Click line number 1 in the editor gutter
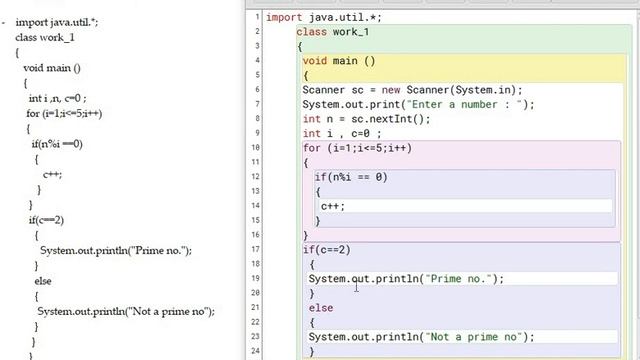The image size is (640, 360). 257,17
